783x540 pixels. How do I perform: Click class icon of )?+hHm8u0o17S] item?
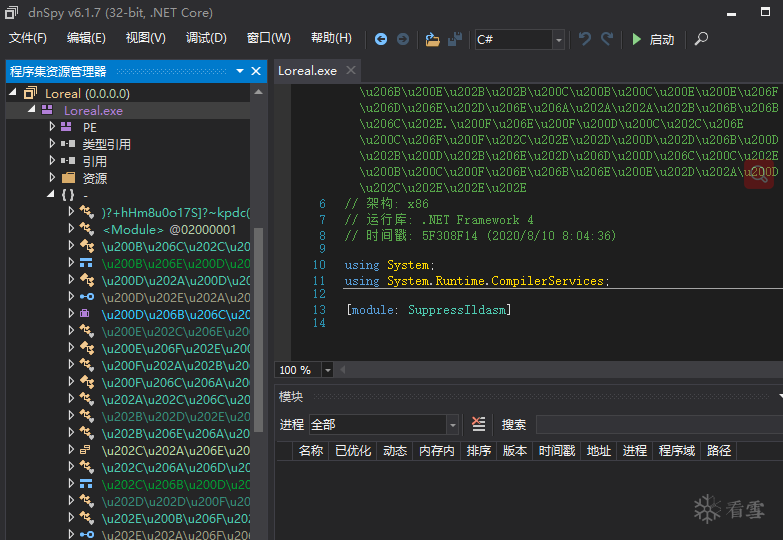click(x=87, y=212)
